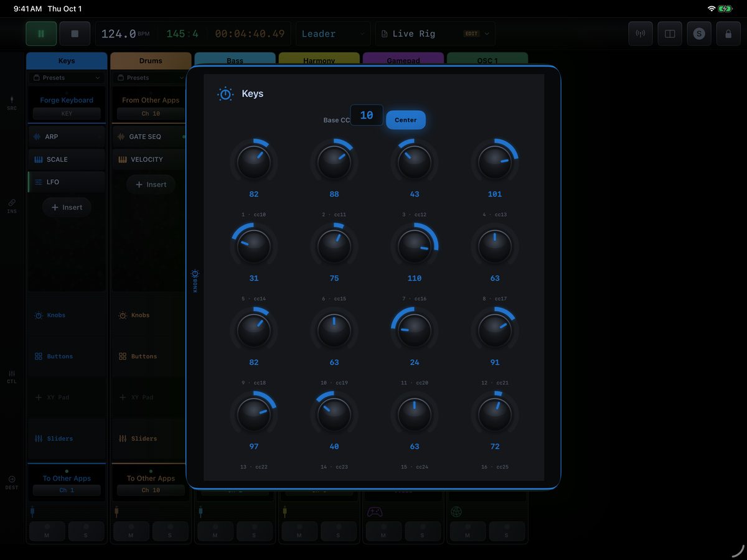This screenshot has height=560, width=747.
Task: Expand the Leader sync dropdown
Action: [334, 34]
